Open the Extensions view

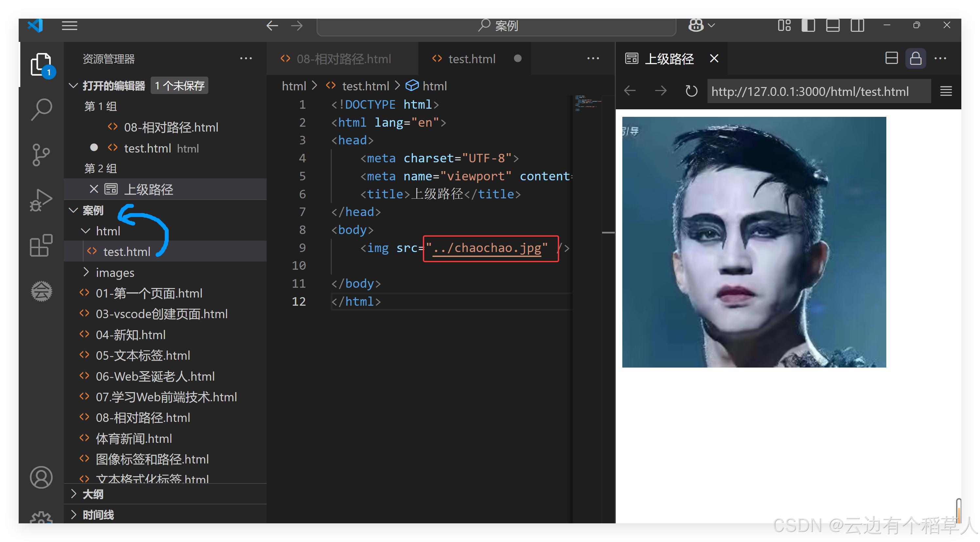pyautogui.click(x=41, y=245)
